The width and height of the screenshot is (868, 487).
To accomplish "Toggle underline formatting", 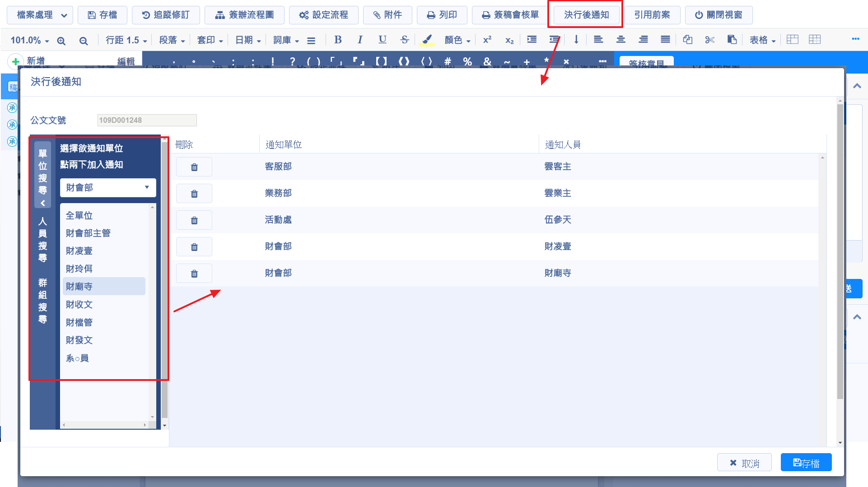I will click(382, 40).
